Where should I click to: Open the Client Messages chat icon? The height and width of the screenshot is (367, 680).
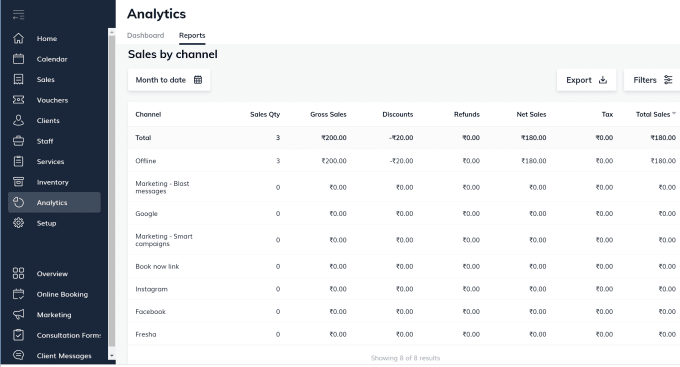(18, 355)
